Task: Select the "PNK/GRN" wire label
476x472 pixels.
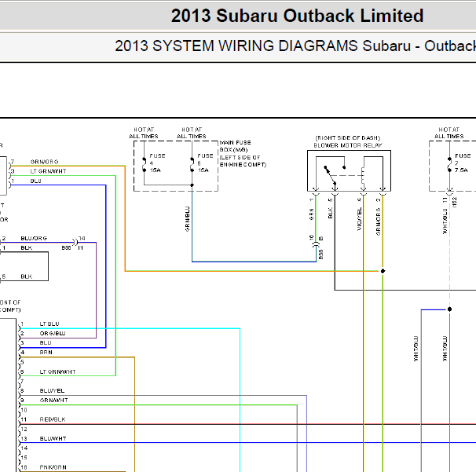Action: (53, 467)
